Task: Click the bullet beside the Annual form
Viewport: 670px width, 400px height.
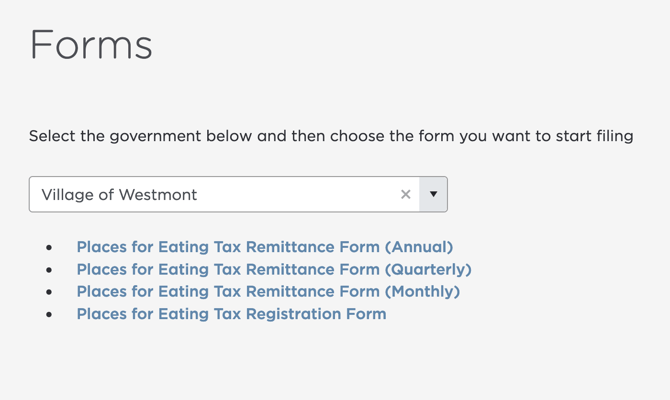Action: click(48, 248)
